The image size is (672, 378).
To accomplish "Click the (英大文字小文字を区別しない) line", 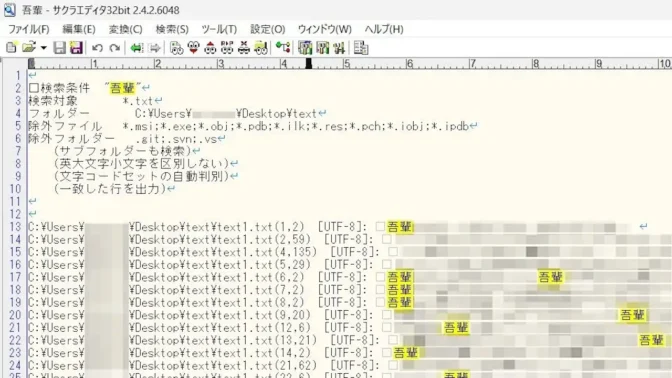I will 146,163.
